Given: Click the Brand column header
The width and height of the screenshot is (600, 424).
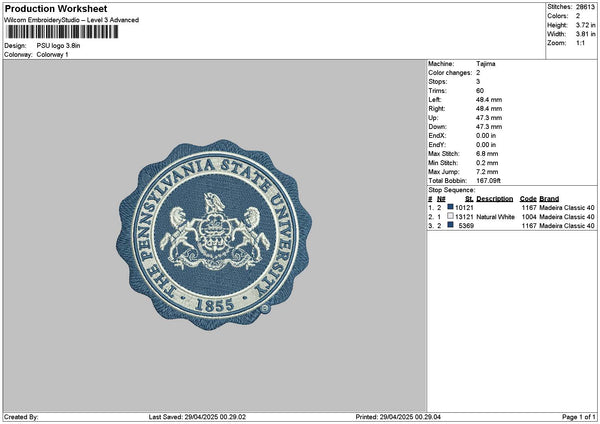Looking at the screenshot, I should tap(549, 199).
